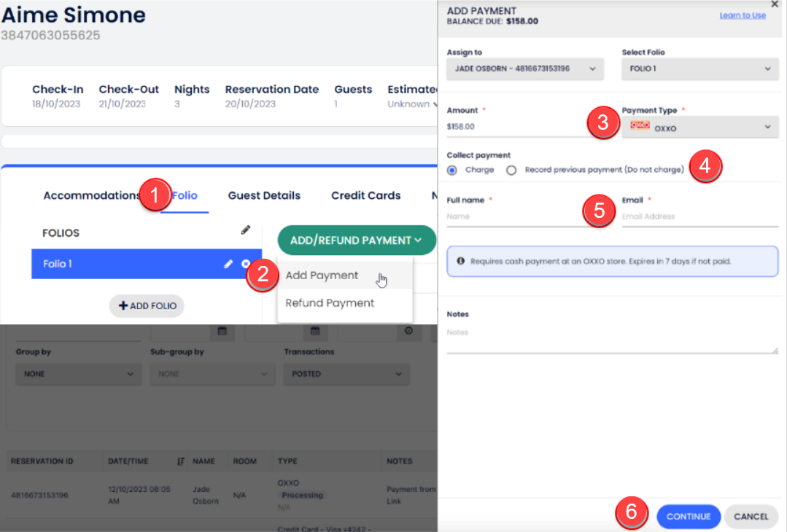This screenshot has height=532, width=787.
Task: Select the Folio 1 row in folios list
Action: (x=147, y=264)
